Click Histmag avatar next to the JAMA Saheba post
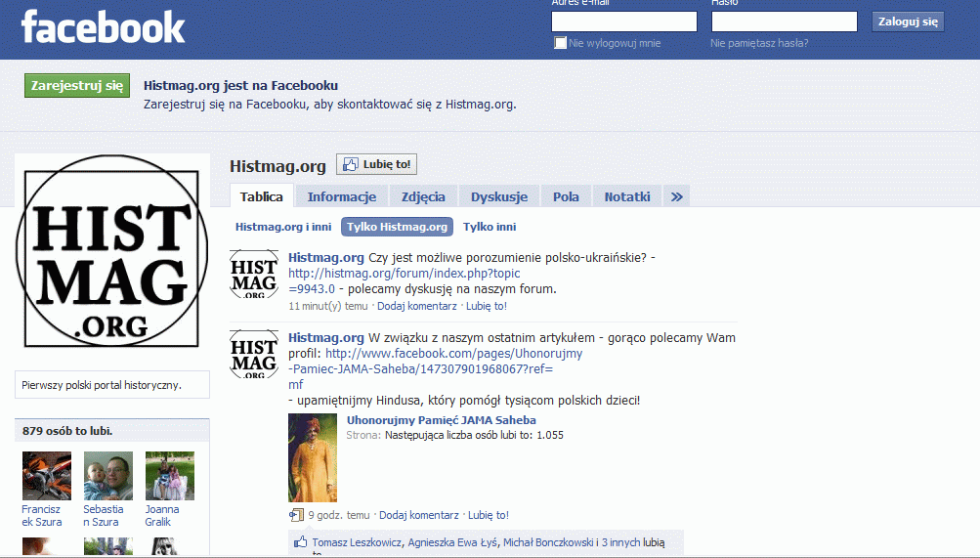 [x=254, y=354]
